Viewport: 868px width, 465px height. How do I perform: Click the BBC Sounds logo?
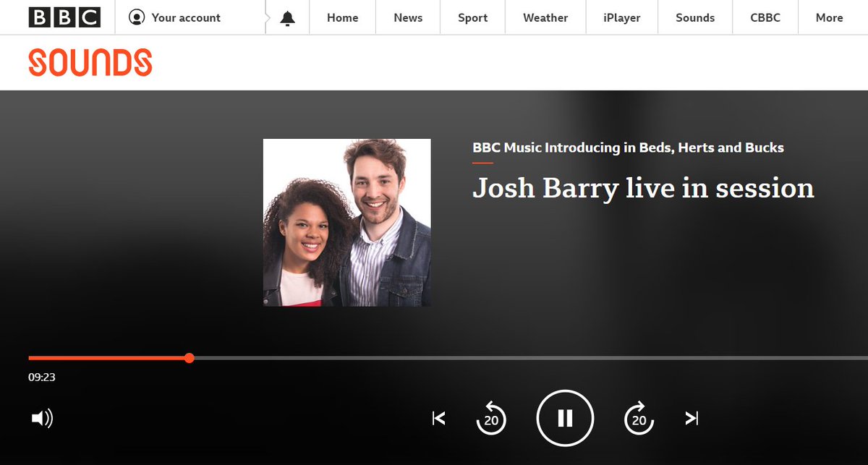[90, 62]
